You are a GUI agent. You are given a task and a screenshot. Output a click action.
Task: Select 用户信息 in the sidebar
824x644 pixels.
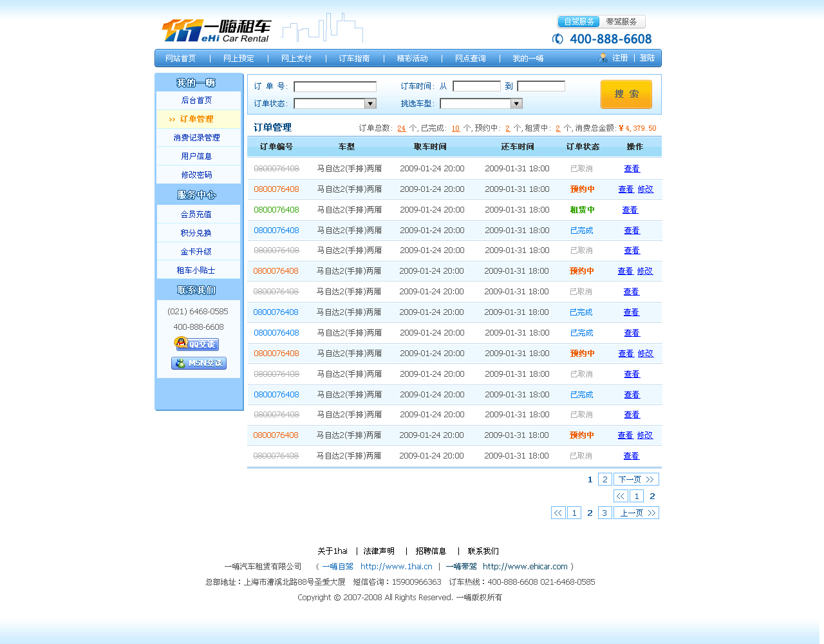198,156
